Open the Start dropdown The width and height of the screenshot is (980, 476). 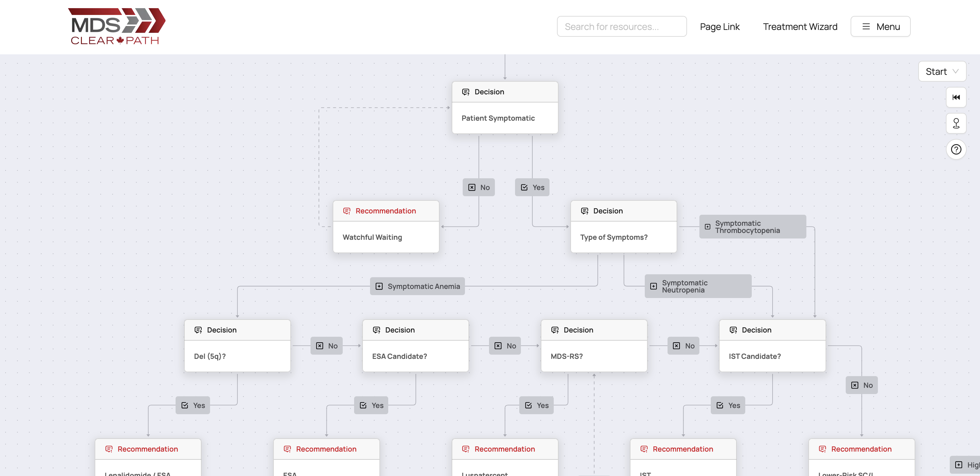[942, 72]
